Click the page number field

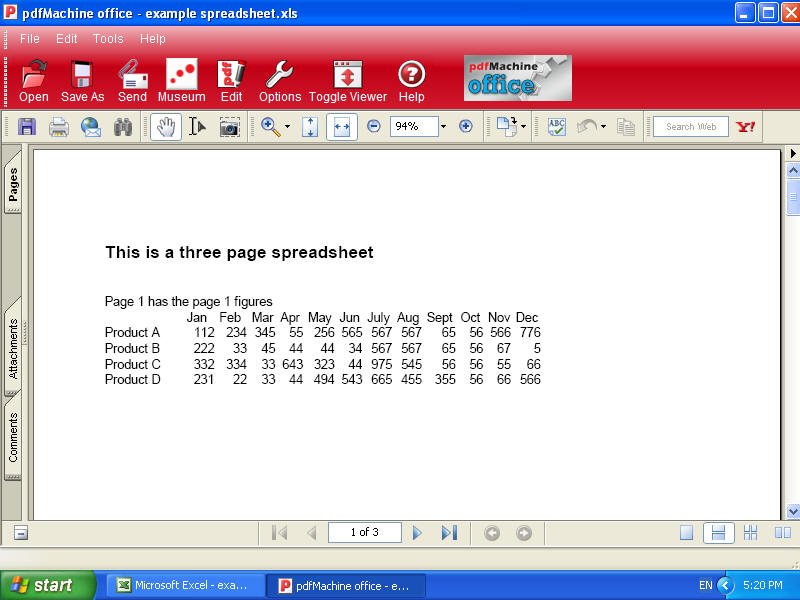coord(365,533)
